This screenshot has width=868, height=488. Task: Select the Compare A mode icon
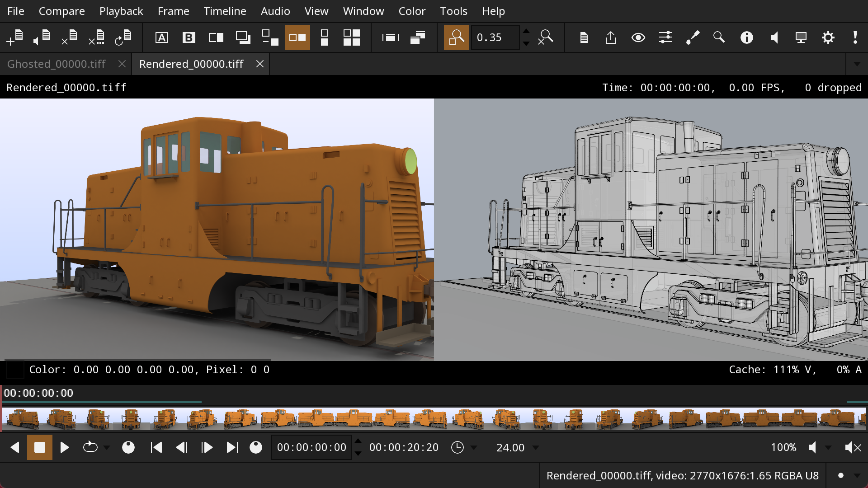pyautogui.click(x=161, y=38)
